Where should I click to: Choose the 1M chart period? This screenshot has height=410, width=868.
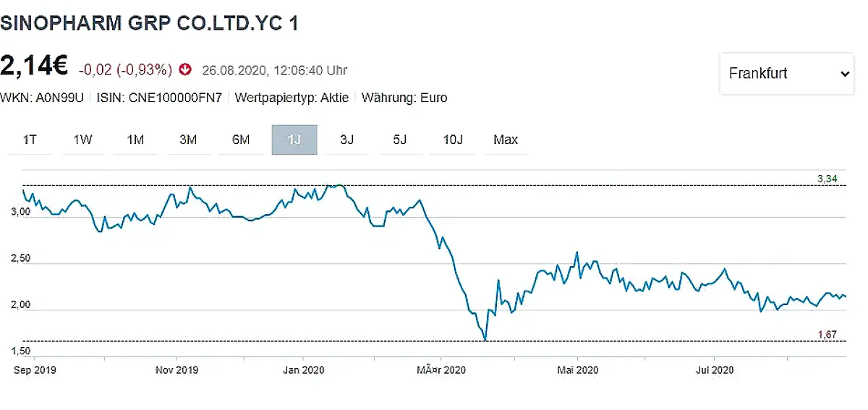pyautogui.click(x=135, y=140)
